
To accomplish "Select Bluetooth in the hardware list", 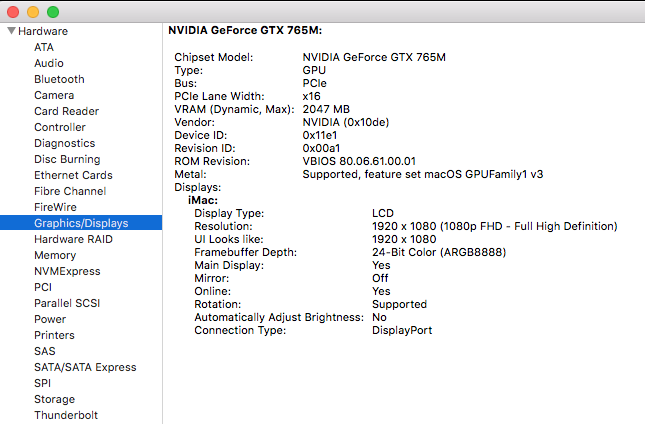I will pyautogui.click(x=59, y=79).
